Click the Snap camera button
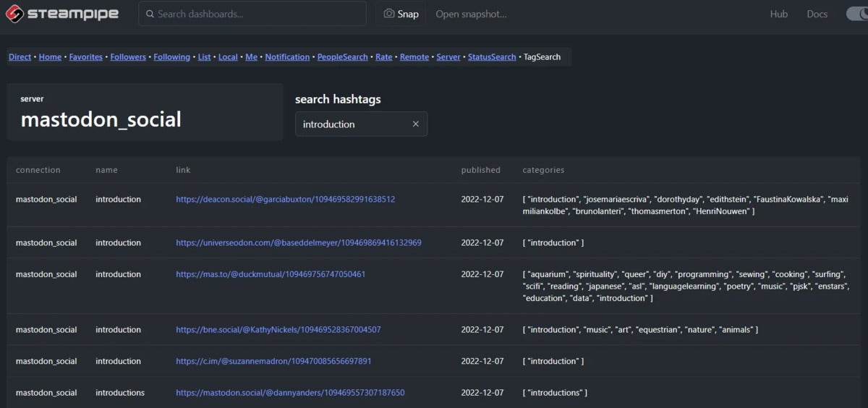This screenshot has width=868, height=408. 400,14
